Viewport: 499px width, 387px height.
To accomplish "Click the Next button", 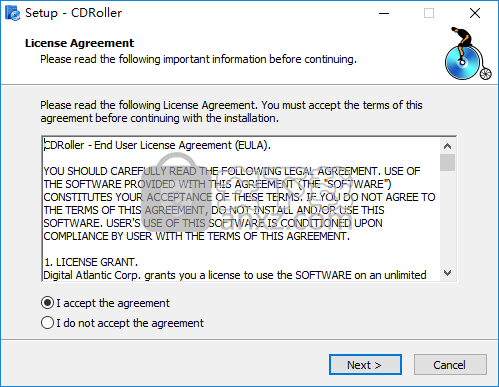I will click(365, 365).
